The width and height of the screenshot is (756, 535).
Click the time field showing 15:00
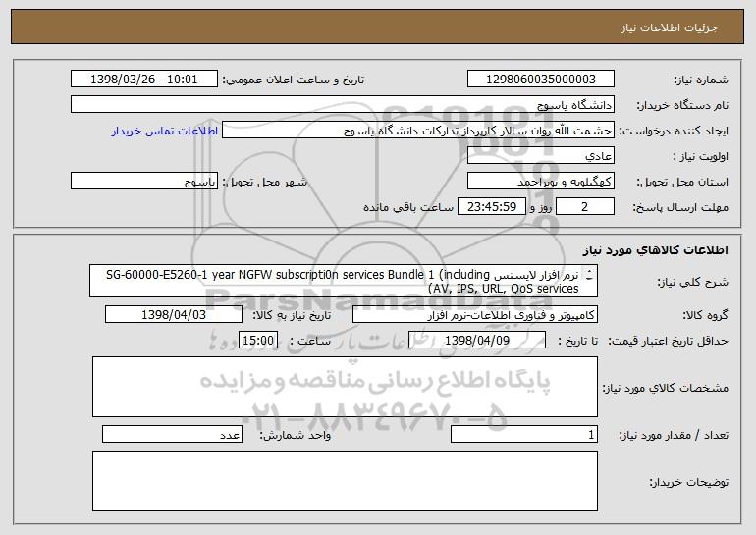(x=258, y=341)
